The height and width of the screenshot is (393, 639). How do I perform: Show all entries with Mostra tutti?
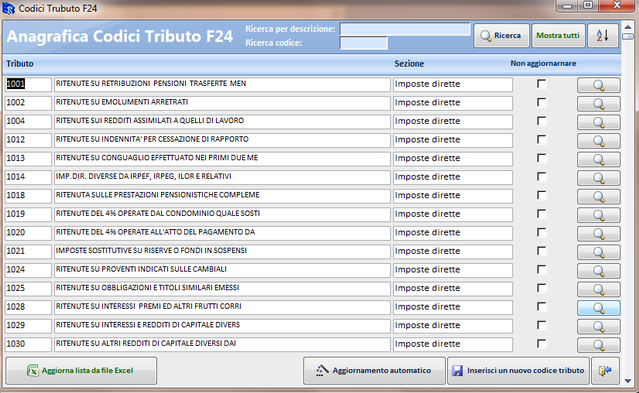point(558,36)
